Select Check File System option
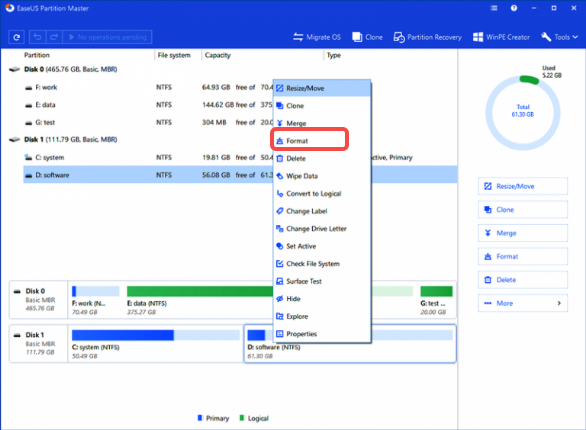 pos(322,264)
